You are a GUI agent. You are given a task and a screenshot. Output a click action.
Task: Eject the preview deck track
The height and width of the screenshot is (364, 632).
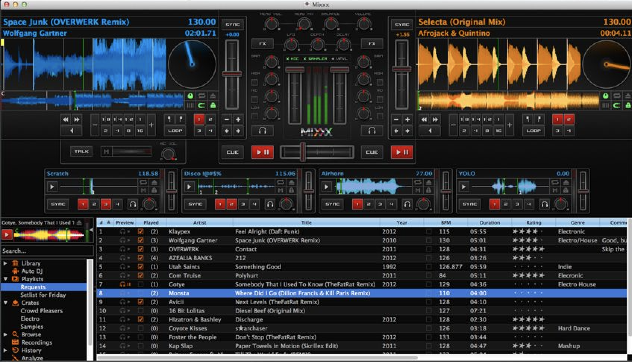[79, 223]
